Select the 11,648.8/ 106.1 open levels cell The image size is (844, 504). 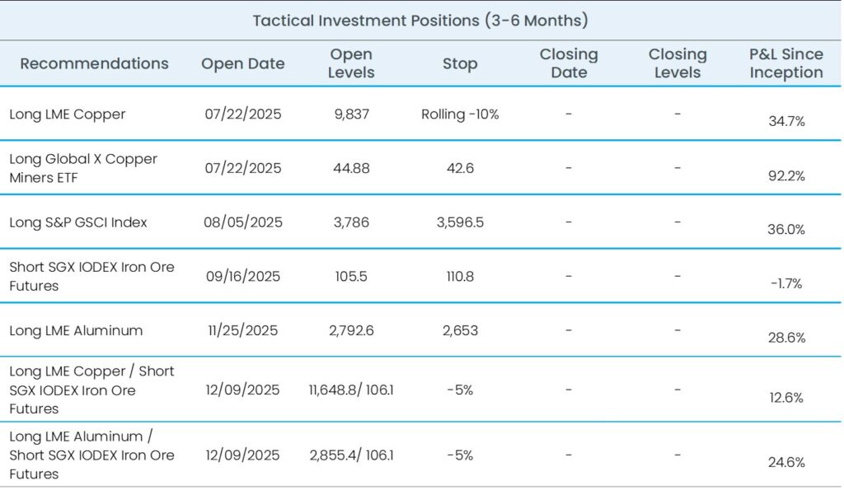point(351,390)
